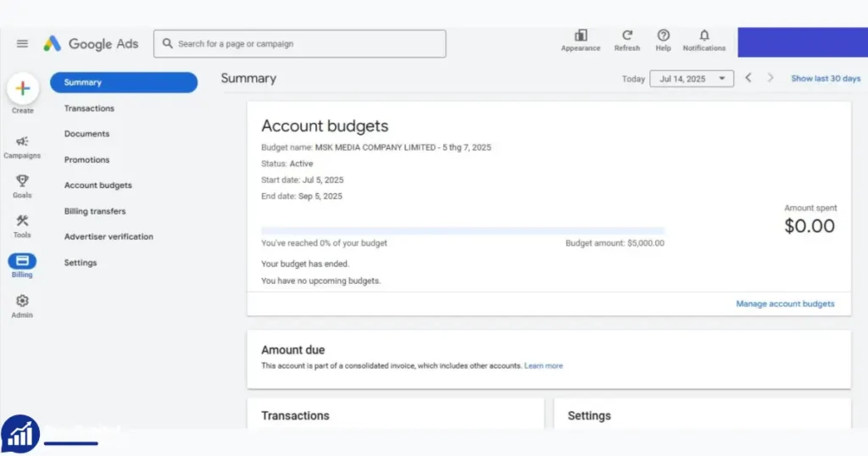Open the Appearance options
The image size is (868, 456).
[580, 41]
